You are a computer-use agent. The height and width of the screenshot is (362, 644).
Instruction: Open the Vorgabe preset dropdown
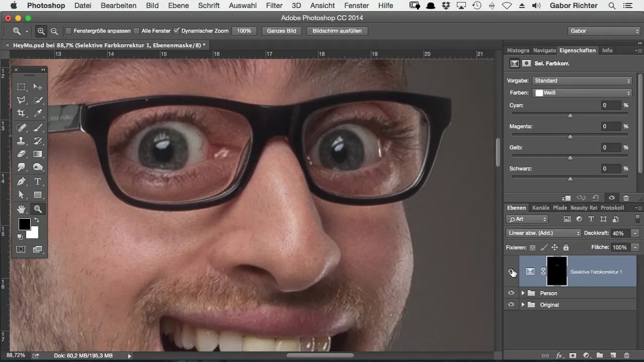tap(582, 80)
